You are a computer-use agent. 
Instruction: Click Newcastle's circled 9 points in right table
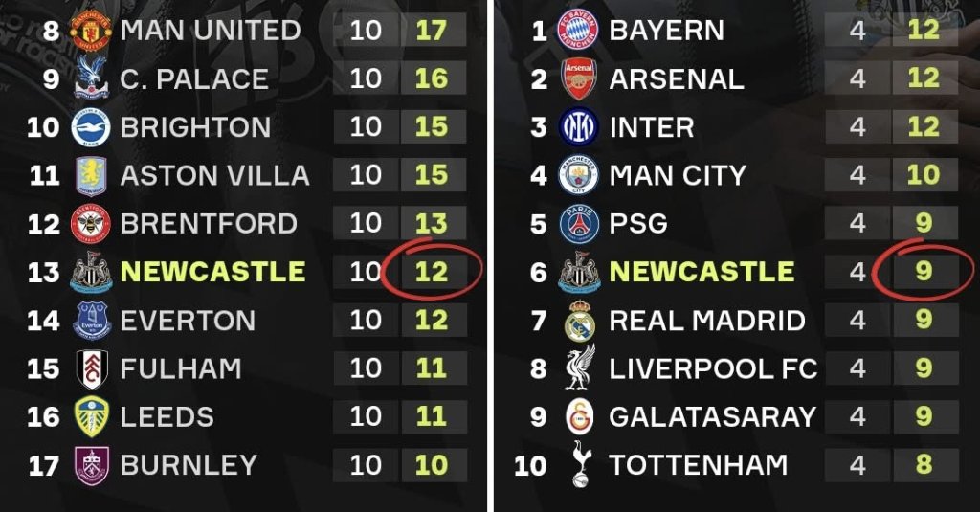pyautogui.click(x=923, y=273)
